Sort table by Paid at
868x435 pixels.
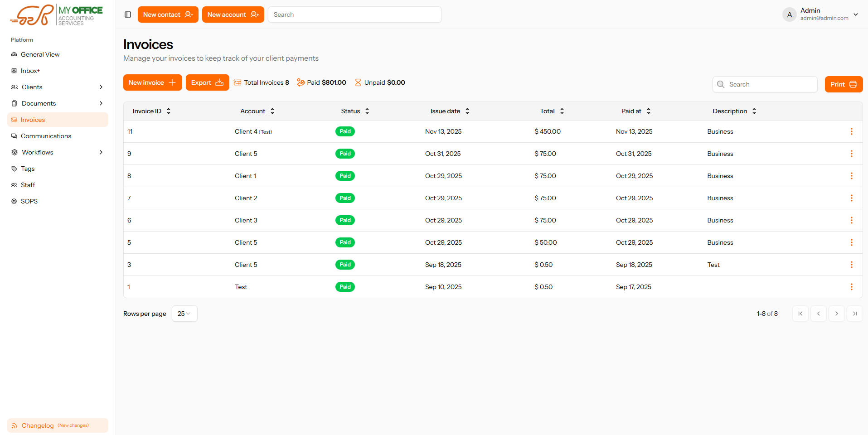pos(636,111)
